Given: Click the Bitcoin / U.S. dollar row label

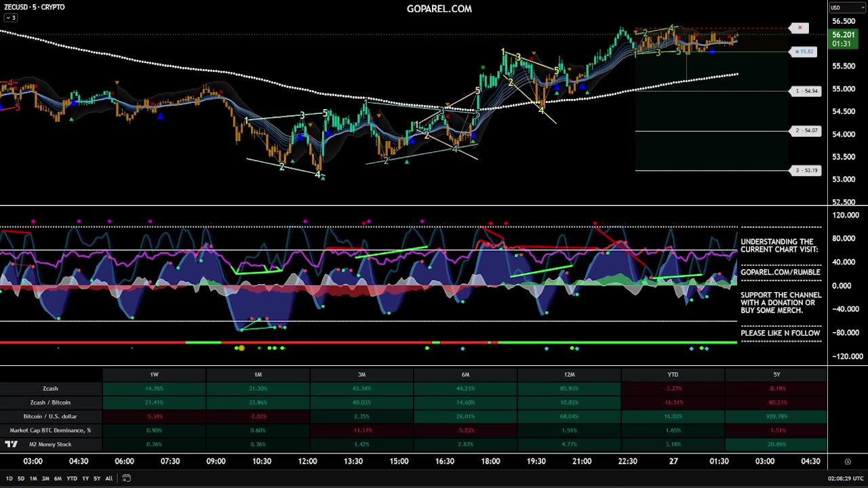Looking at the screenshot, I should [51, 416].
